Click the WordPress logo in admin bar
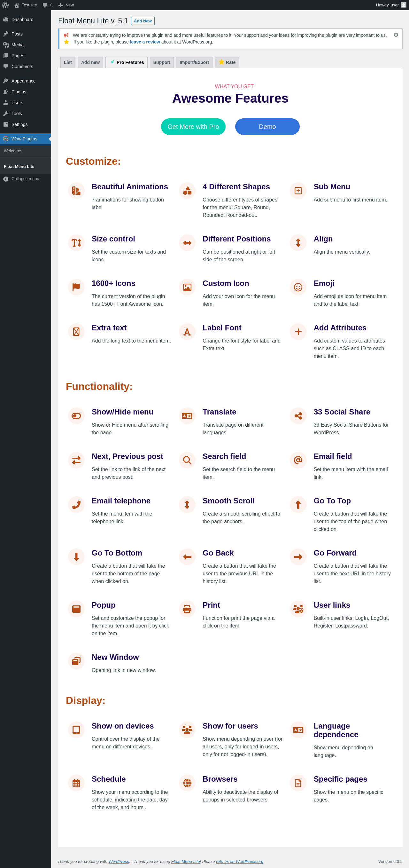The height and width of the screenshot is (868, 409). pyautogui.click(x=5, y=5)
